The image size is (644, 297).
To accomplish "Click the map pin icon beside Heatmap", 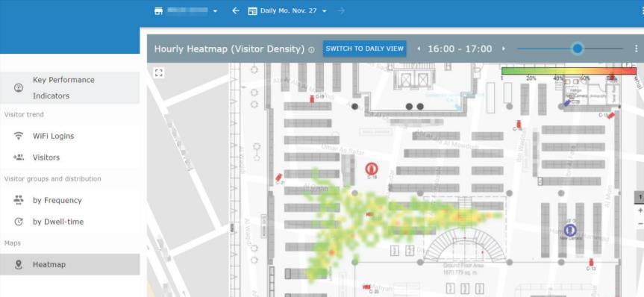I will click(x=19, y=265).
